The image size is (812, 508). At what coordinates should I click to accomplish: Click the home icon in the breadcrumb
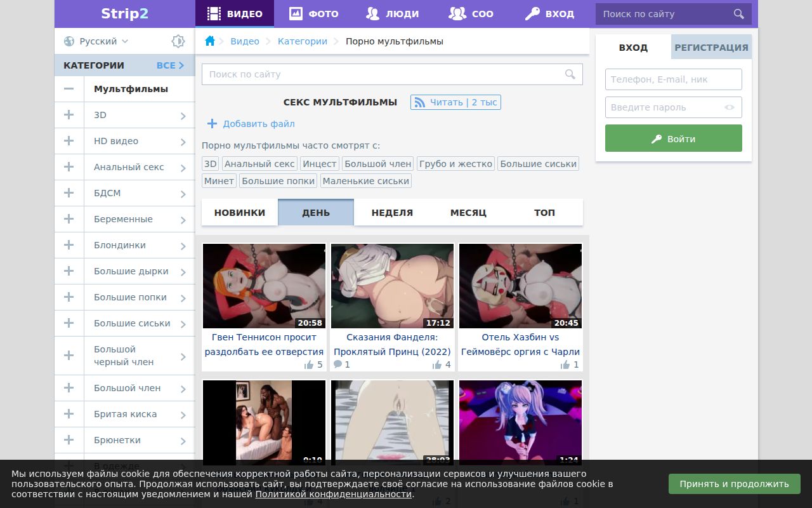click(210, 41)
